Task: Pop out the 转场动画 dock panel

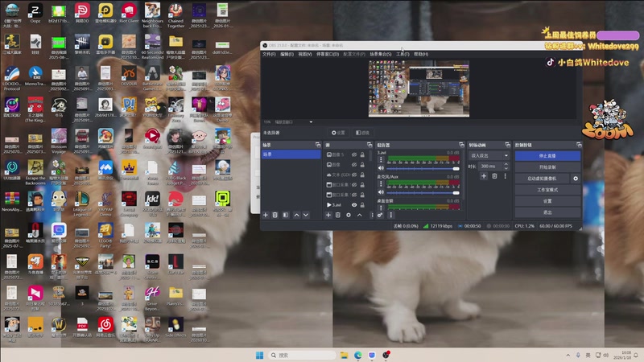Action: (x=507, y=145)
